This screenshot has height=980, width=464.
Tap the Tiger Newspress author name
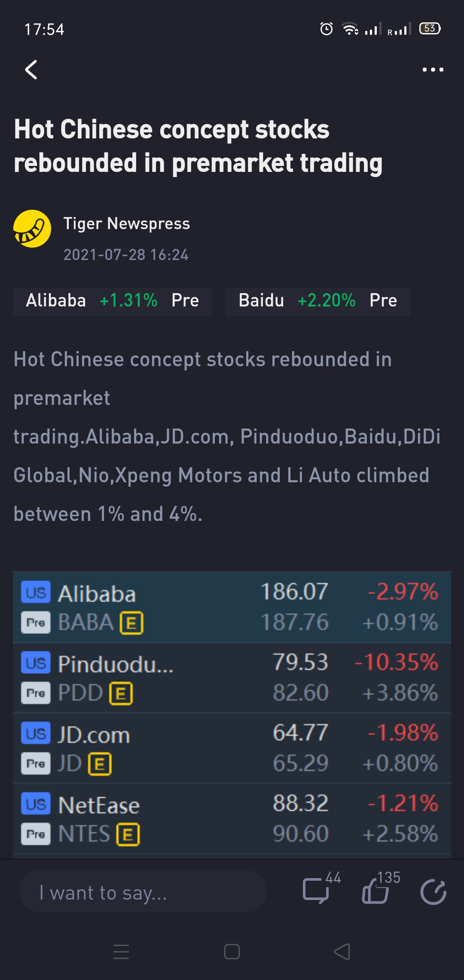[127, 224]
